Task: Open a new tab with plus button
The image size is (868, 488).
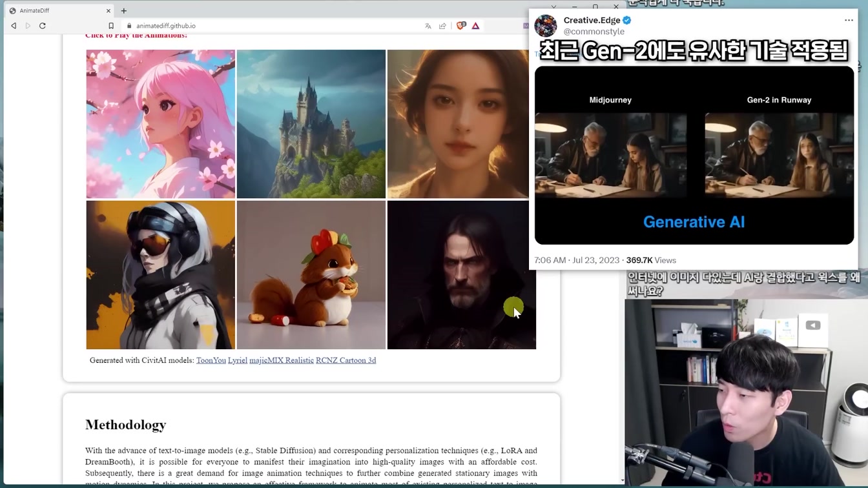Action: (x=124, y=10)
